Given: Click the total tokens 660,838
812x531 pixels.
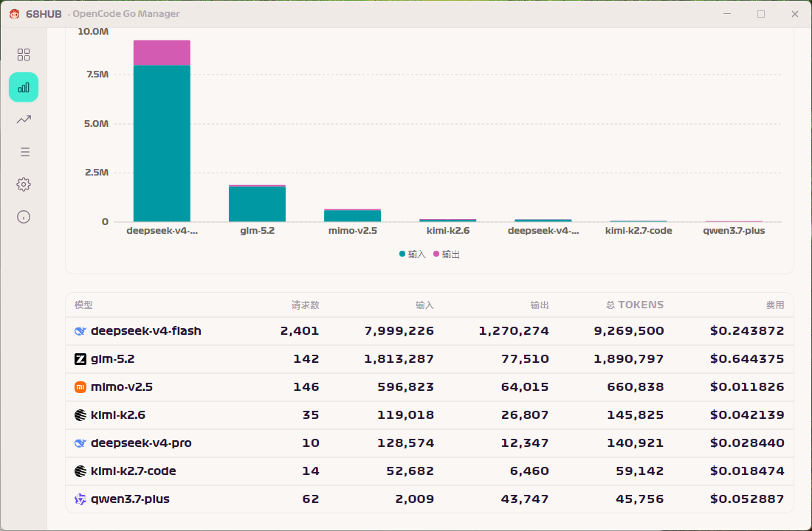Looking at the screenshot, I should (x=636, y=387).
